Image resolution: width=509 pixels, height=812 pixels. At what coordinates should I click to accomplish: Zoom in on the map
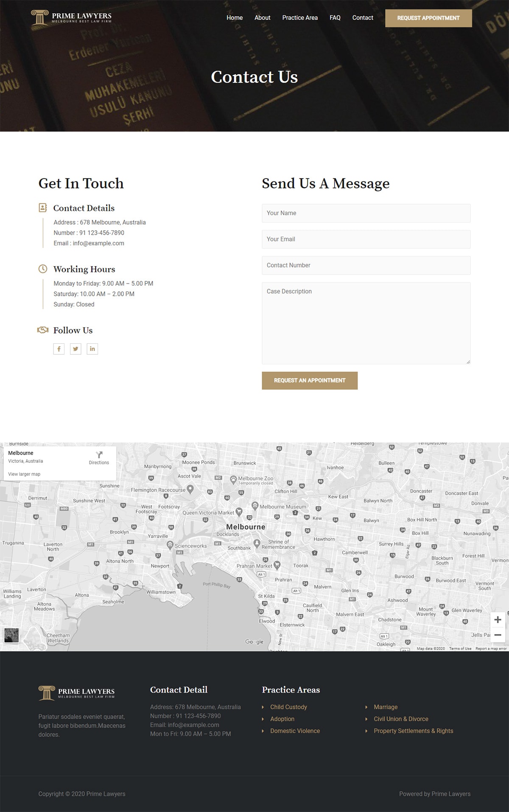[x=498, y=620]
